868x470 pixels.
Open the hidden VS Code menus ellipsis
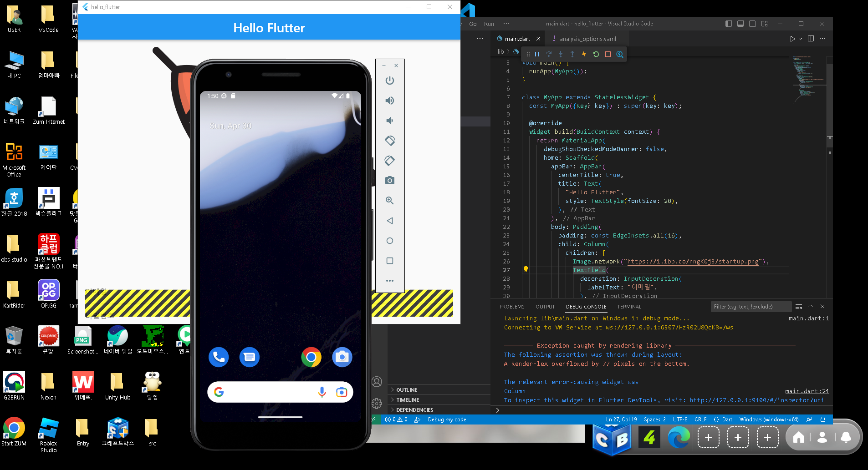(506, 24)
